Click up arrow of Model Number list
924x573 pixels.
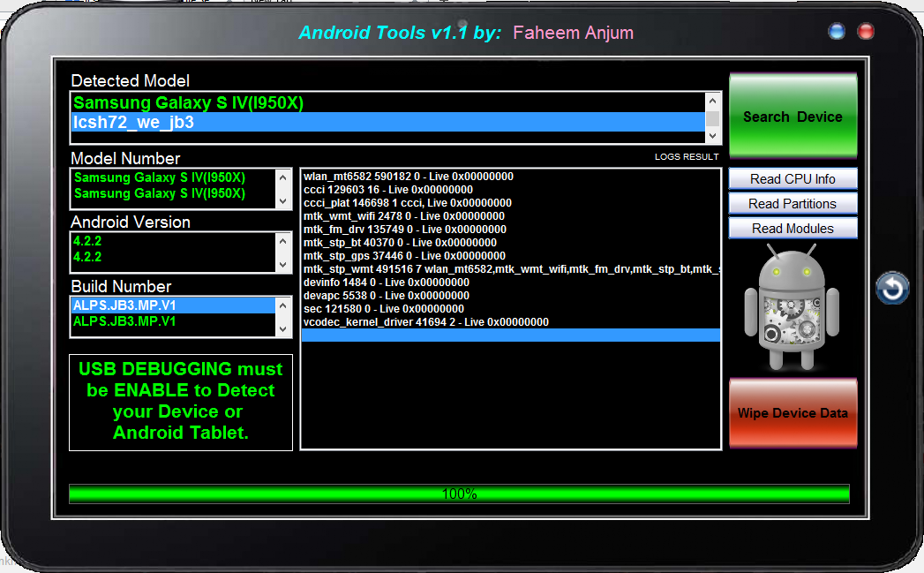coord(283,177)
